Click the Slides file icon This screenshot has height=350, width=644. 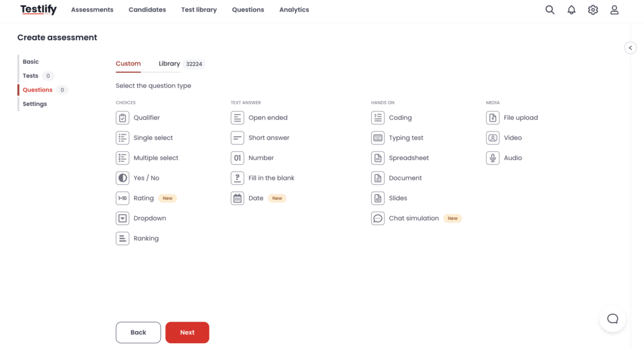click(378, 198)
